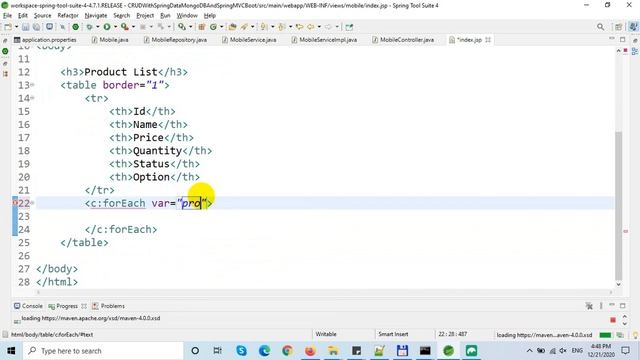Expand the Run Last Tool dropdown arrow
Image resolution: width=640 pixels, height=360 pixels.
[133, 27]
